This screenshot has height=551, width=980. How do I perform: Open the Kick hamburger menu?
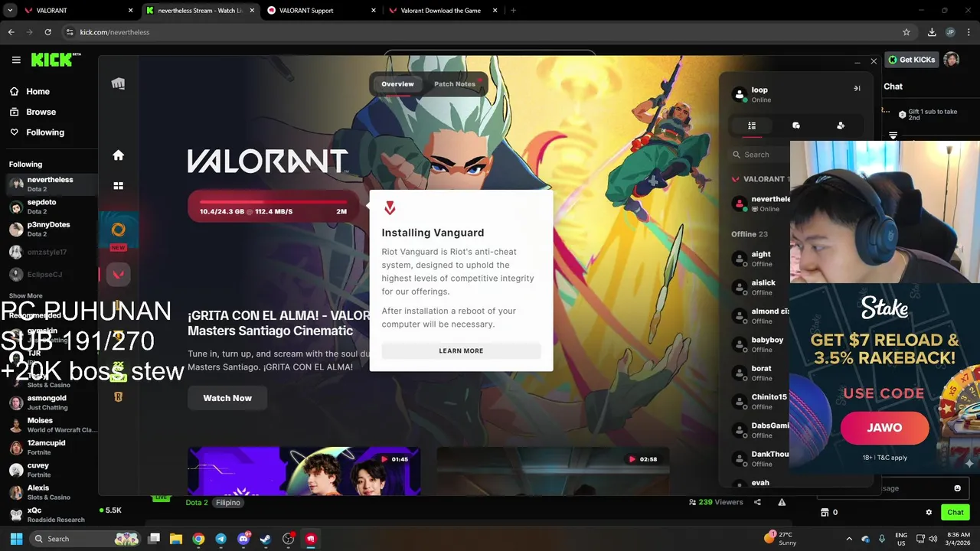16,60
